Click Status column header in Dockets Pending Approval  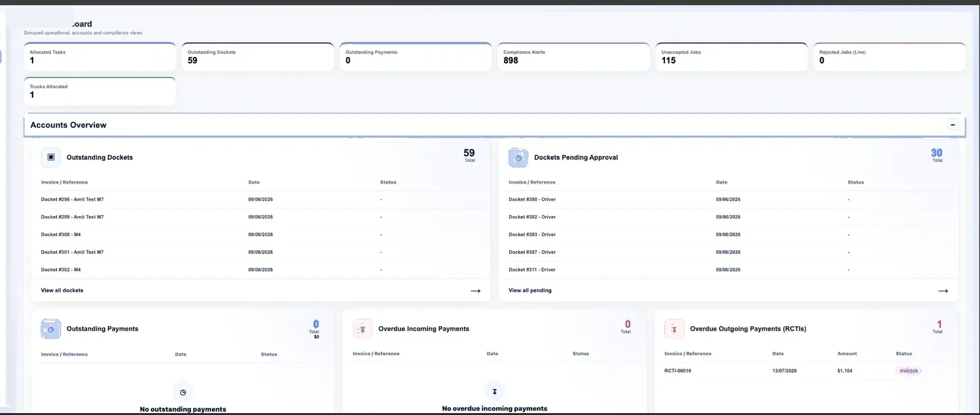[856, 182]
